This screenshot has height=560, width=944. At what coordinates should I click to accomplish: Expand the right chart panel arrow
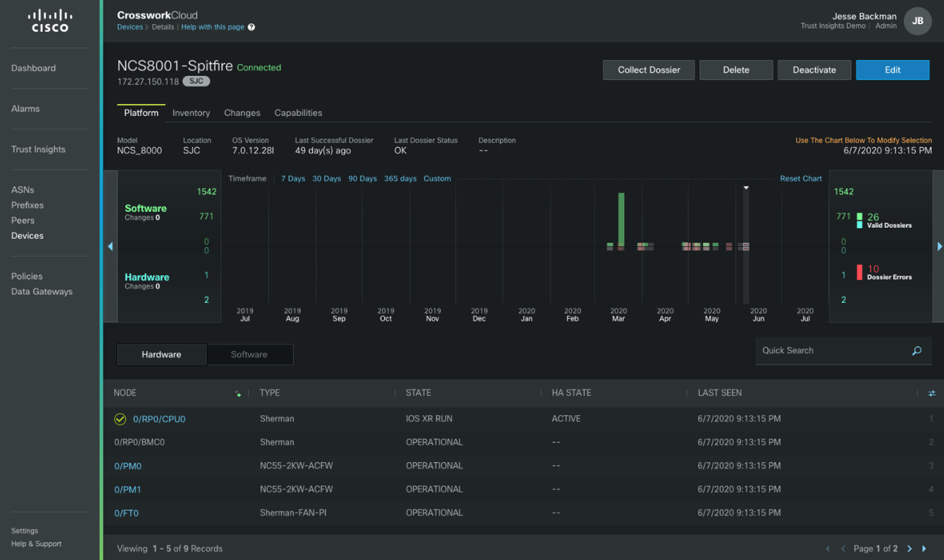[x=939, y=246]
